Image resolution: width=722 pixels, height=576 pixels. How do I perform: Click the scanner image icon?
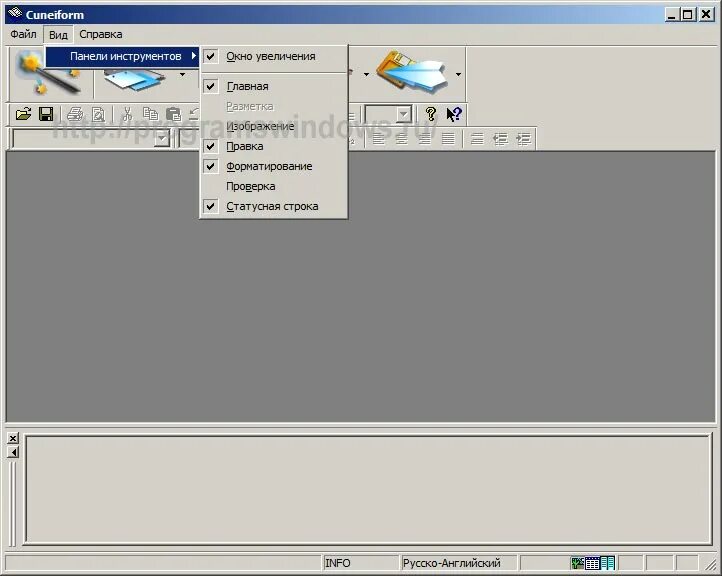coord(134,78)
